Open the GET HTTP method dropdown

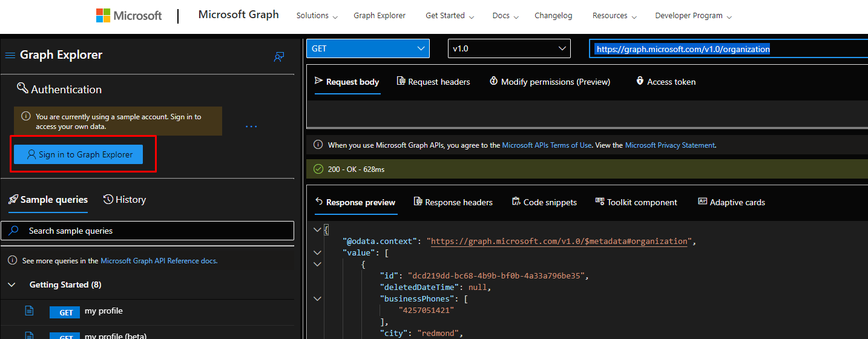coord(368,48)
